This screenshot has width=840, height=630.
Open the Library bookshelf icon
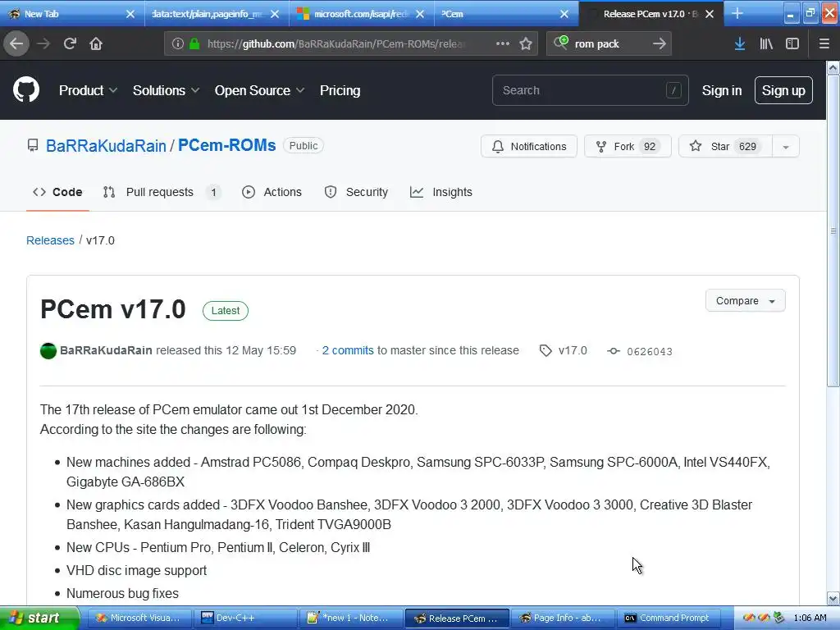766,43
